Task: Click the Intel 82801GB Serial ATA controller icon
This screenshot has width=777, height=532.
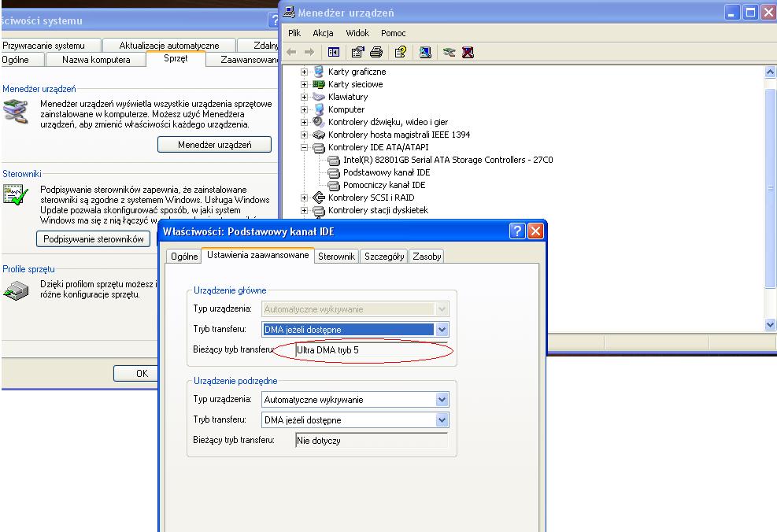Action: pos(334,160)
